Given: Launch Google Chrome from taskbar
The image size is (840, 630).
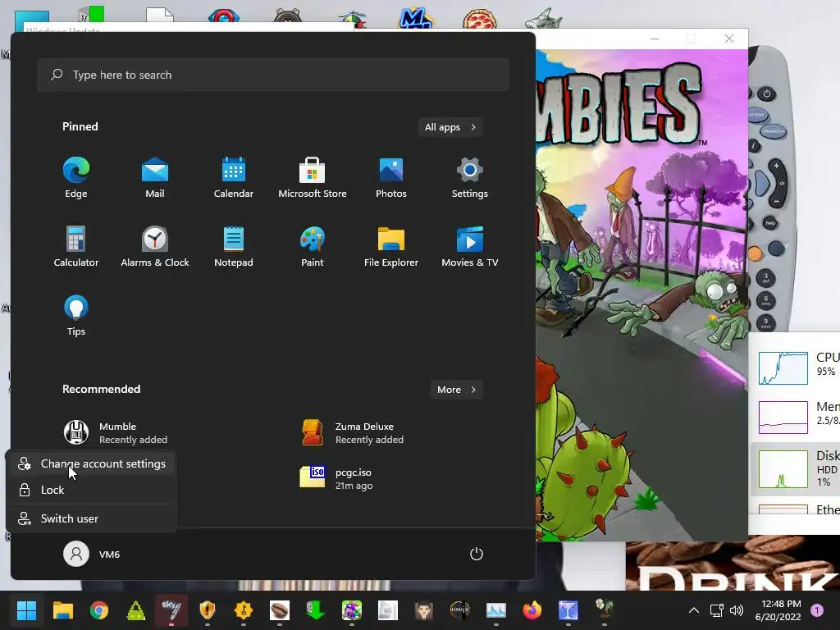Looking at the screenshot, I should click(99, 609).
